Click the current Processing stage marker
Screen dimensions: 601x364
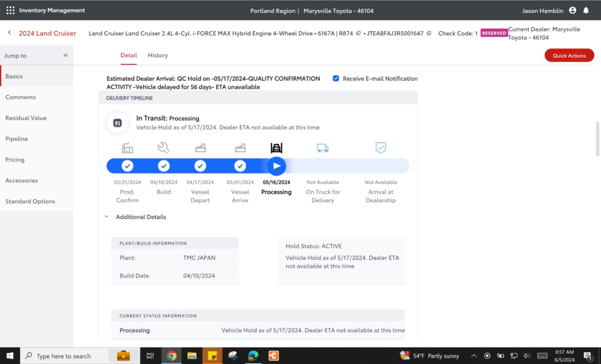pyautogui.click(x=276, y=166)
